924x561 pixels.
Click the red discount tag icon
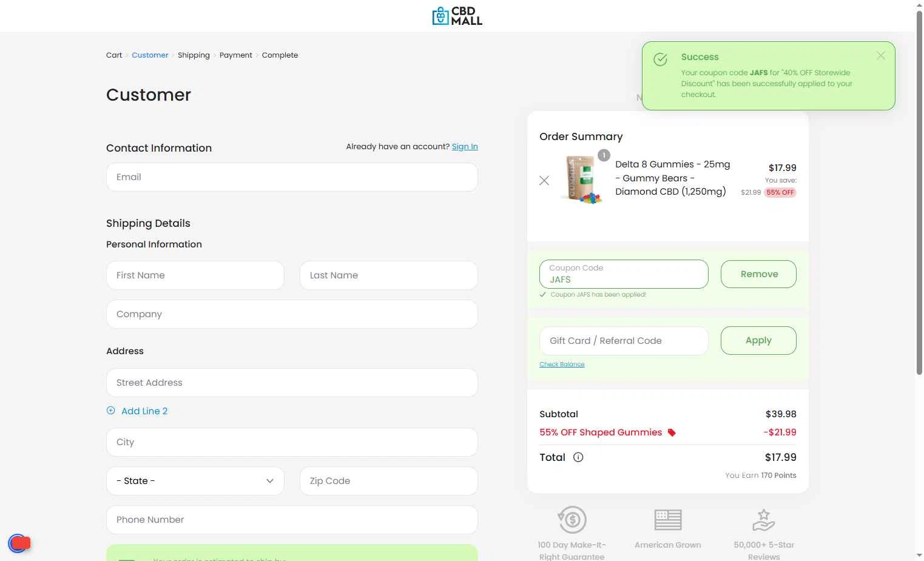coord(672,432)
